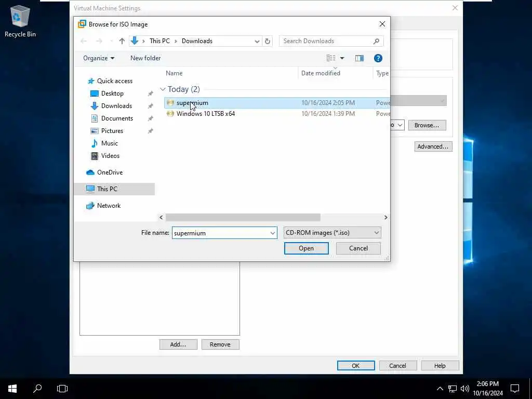Click This PC in the address breadcrumb
The image size is (532, 399).
click(159, 41)
